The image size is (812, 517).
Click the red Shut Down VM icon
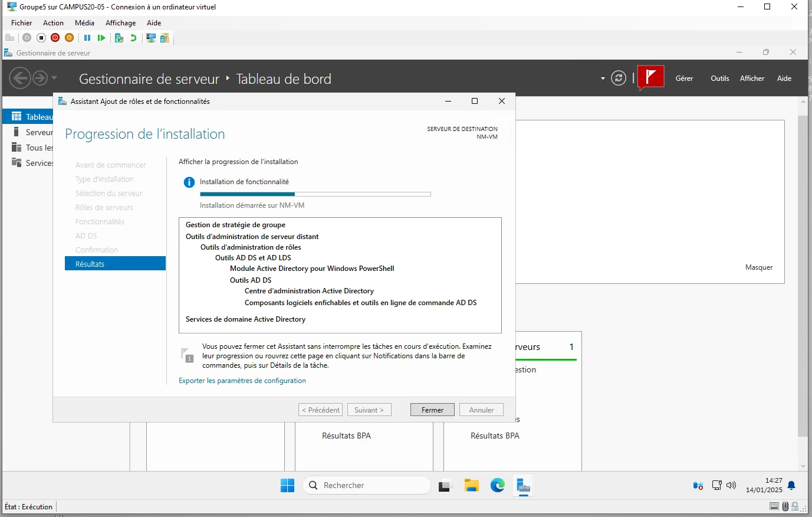(x=55, y=38)
